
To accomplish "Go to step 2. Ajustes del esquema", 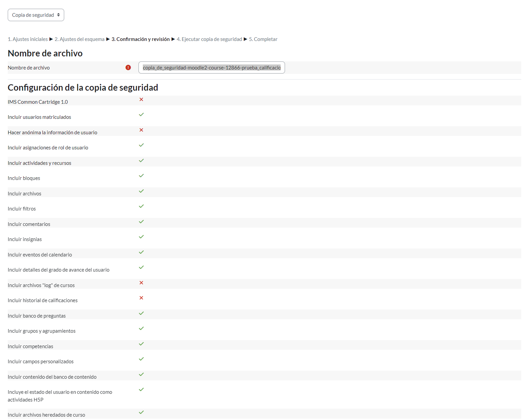I will [80, 39].
